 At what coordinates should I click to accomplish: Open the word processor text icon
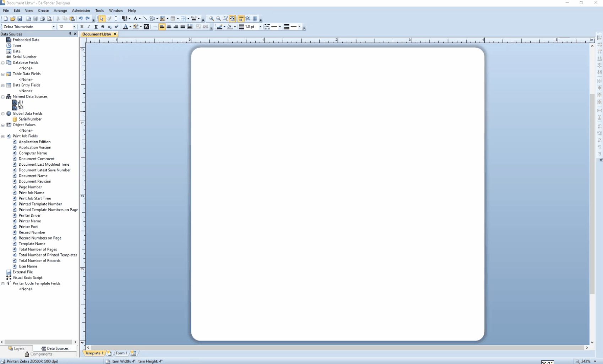click(x=146, y=27)
